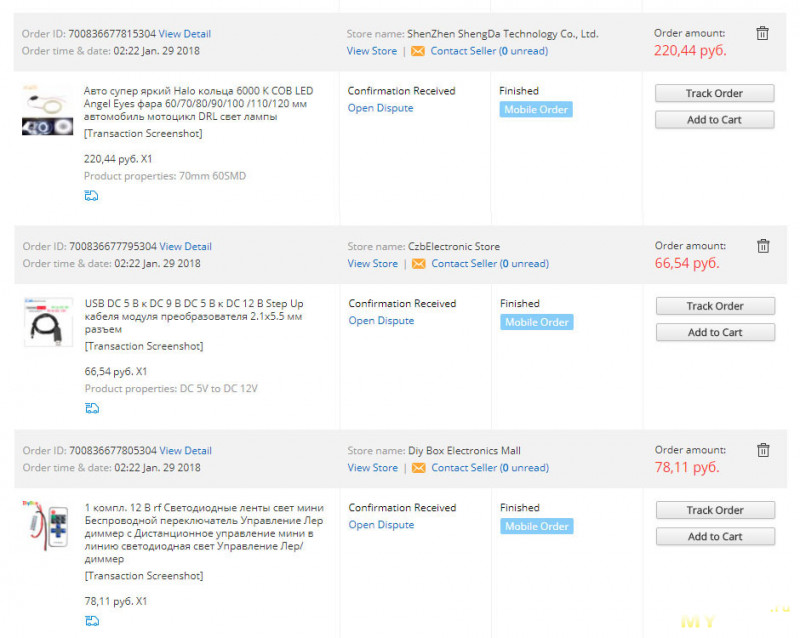
Task: Click truck icon under LED dimmer item
Action: coord(92,621)
